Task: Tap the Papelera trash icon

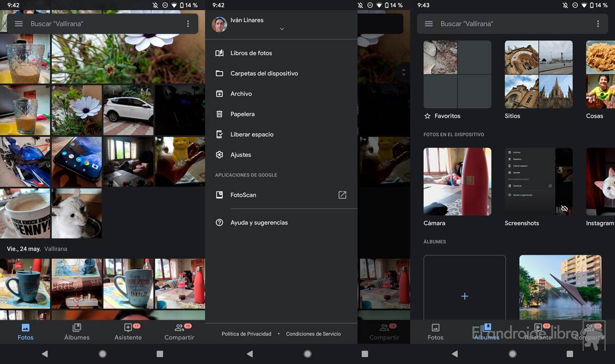Action: click(219, 114)
